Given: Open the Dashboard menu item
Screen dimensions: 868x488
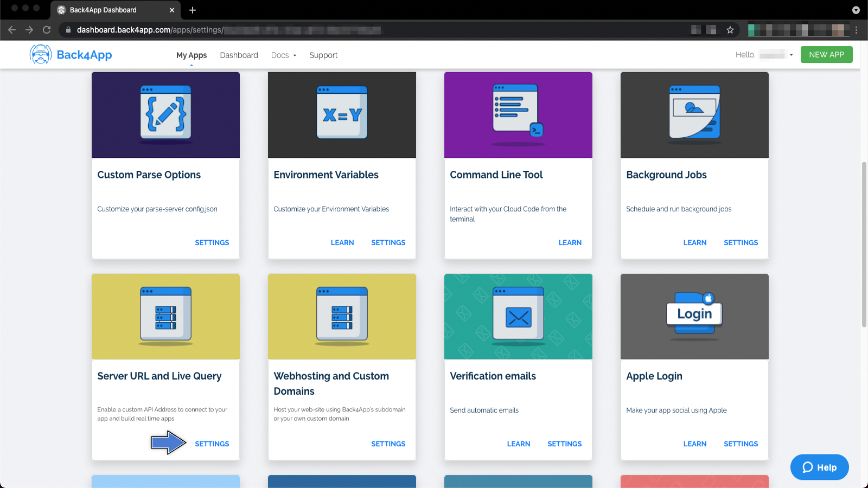Looking at the screenshot, I should [239, 55].
